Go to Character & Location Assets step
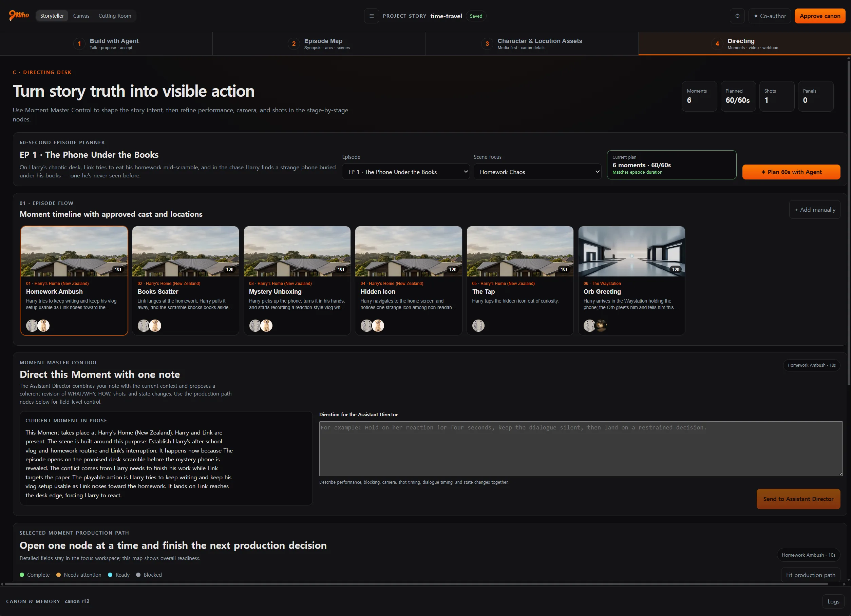 click(532, 43)
